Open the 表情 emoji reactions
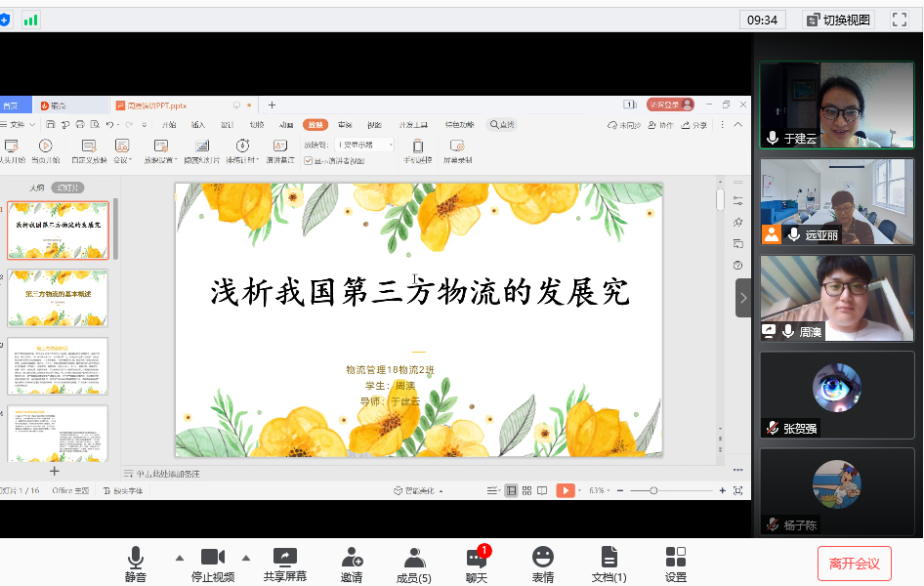 coord(543,564)
